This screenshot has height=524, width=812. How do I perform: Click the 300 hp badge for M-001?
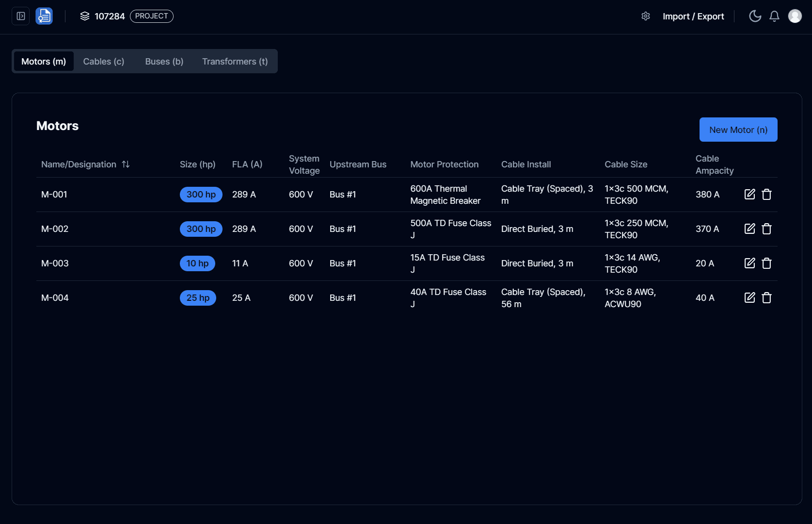pyautogui.click(x=201, y=195)
